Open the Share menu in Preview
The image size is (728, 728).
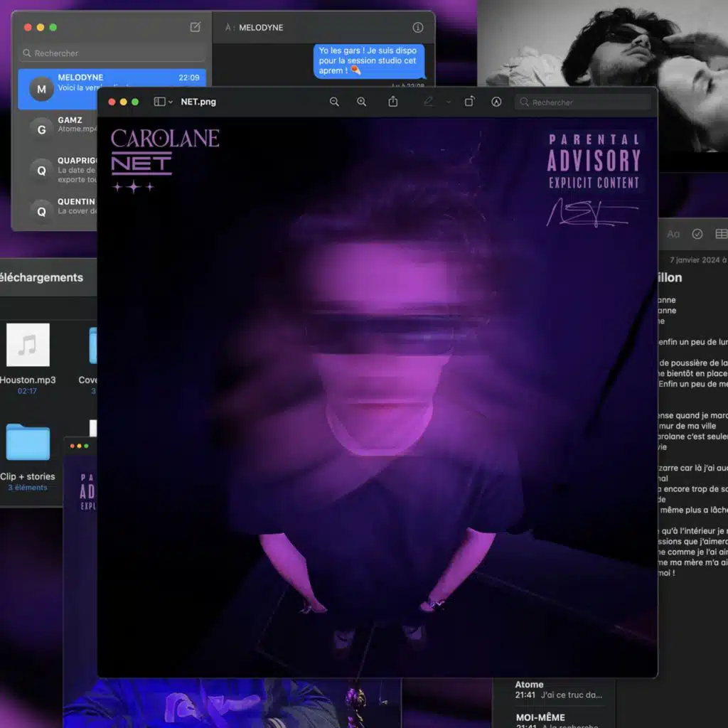(393, 102)
